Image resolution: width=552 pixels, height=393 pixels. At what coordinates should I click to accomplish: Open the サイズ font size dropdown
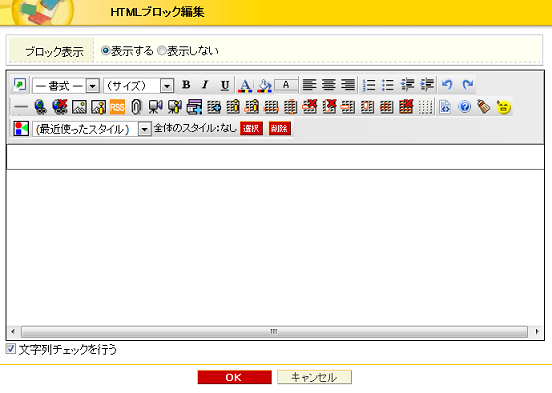tap(139, 86)
